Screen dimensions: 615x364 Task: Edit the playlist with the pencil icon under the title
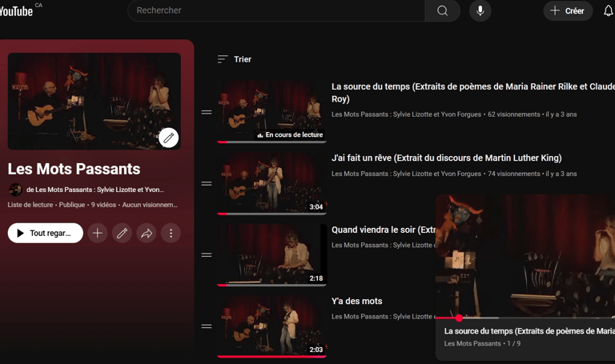coord(122,233)
